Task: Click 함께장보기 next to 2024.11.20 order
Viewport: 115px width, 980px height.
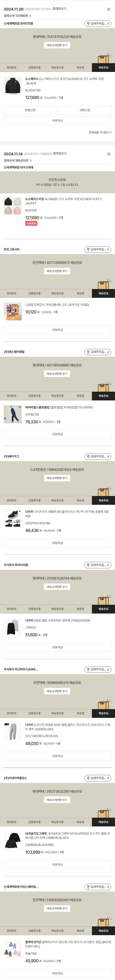Action: tap(59, 9)
